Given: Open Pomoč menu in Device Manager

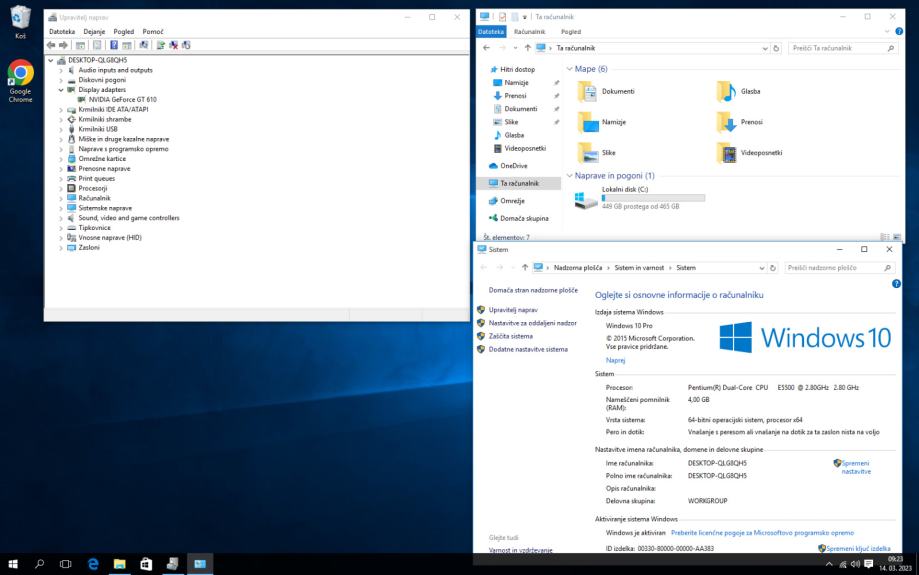Looking at the screenshot, I should (x=153, y=32).
